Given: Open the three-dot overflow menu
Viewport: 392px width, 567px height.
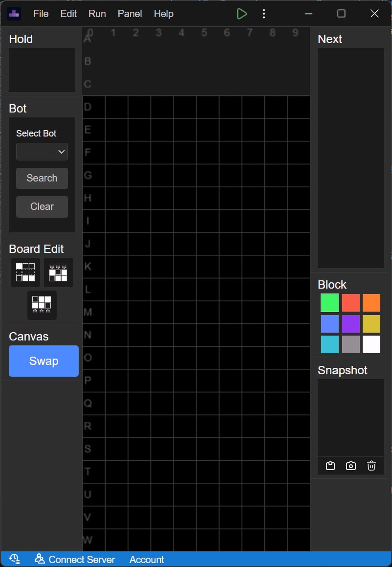Looking at the screenshot, I should 264,13.
